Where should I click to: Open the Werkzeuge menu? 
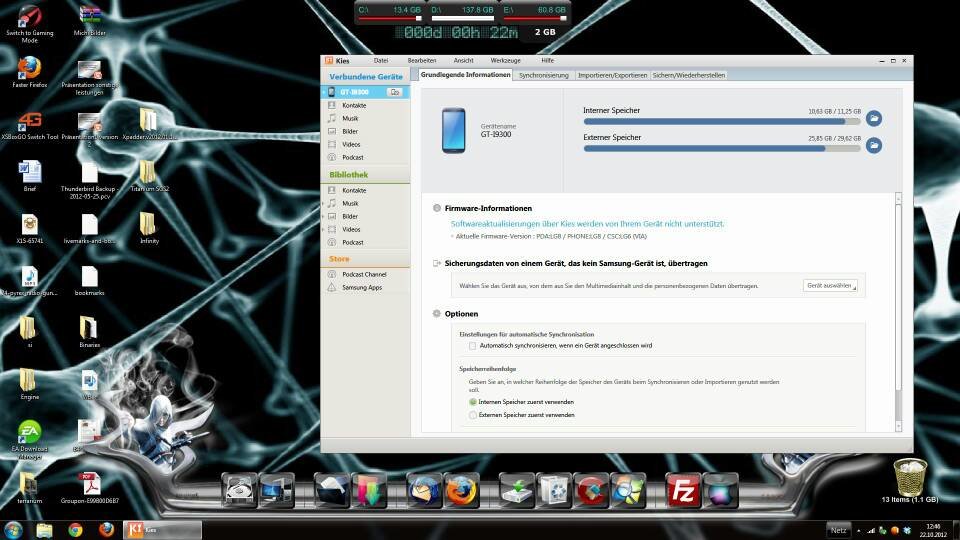[x=505, y=61]
